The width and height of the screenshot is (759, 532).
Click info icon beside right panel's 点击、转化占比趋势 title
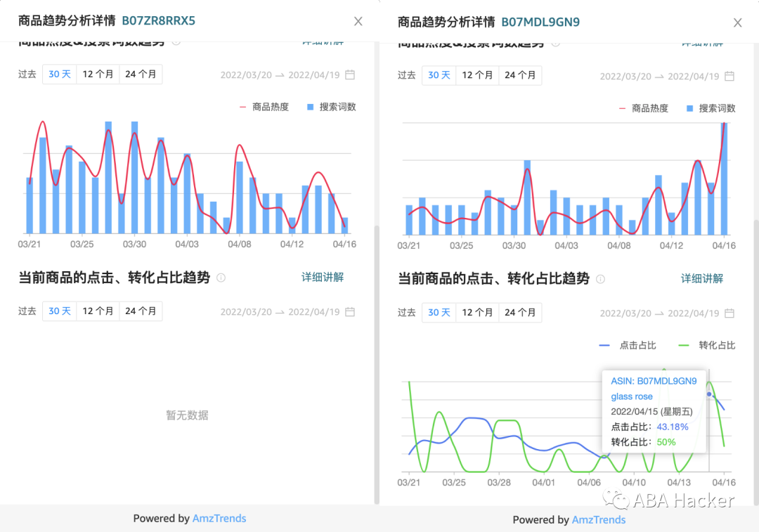point(600,279)
